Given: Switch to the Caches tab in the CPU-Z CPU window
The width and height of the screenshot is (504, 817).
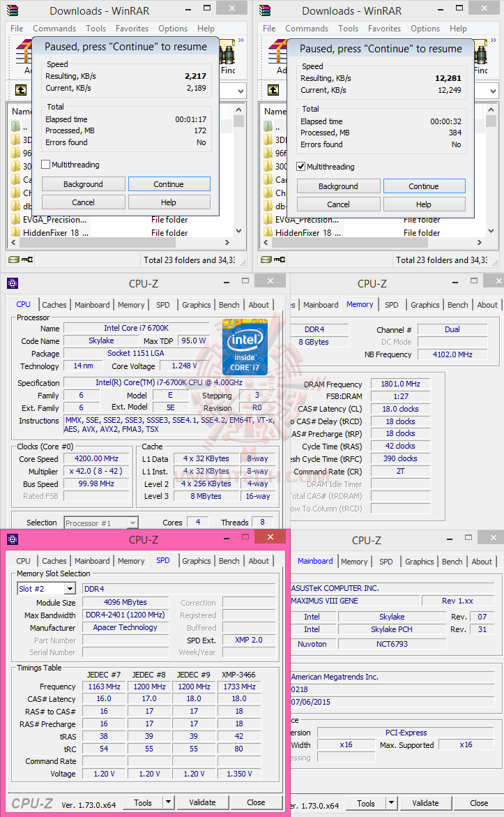Looking at the screenshot, I should coord(54,305).
